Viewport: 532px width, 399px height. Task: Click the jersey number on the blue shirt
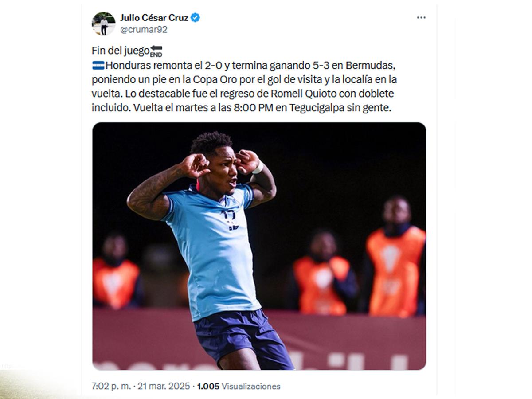230,218
